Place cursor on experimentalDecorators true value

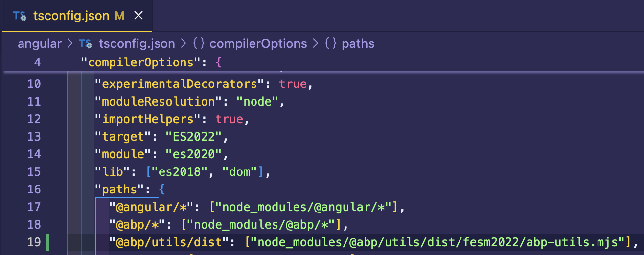coord(293,84)
